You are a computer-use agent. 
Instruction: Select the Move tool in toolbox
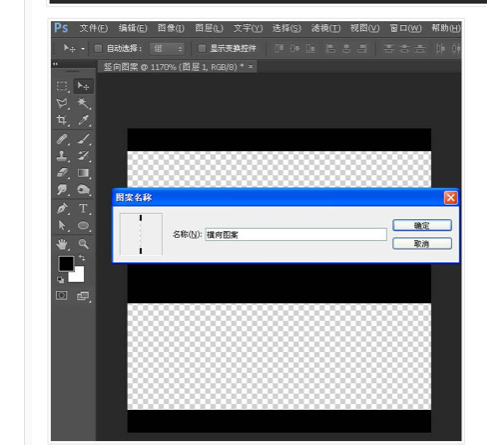(83, 86)
